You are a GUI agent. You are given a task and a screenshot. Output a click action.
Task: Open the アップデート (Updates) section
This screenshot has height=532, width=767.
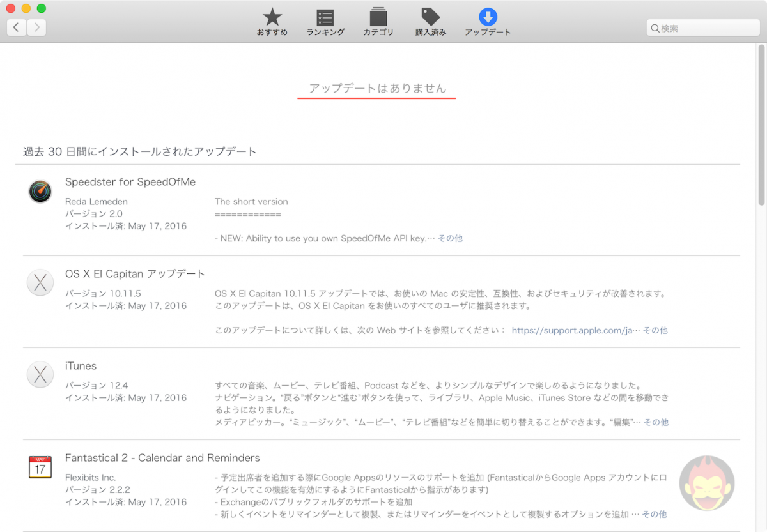point(487,20)
